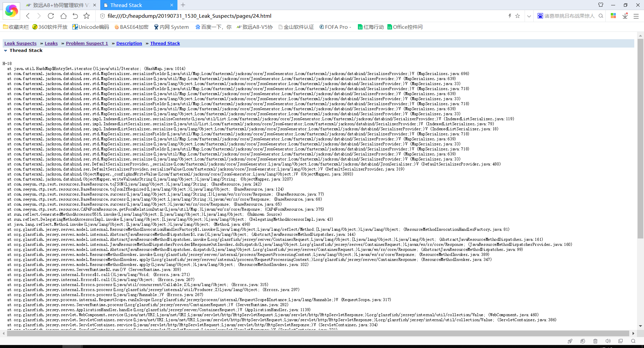Image resolution: width=644 pixels, height=348 pixels.
Task: Close the 致远A8+协同管理软件 tab
Action: [x=94, y=5]
